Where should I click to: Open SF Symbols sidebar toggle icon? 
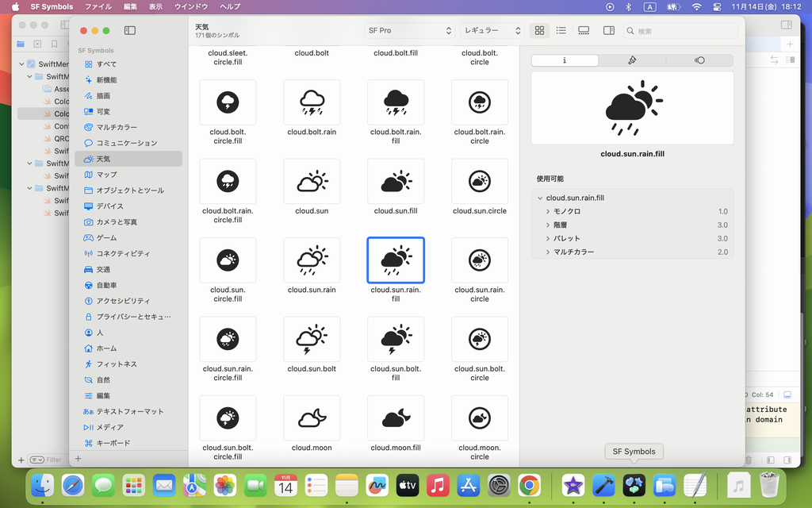[x=130, y=30]
